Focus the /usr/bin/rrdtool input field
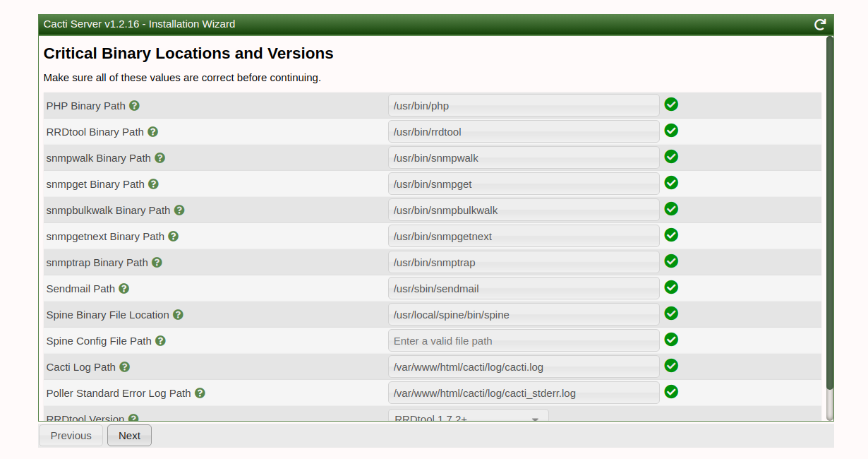The image size is (868, 459). pyautogui.click(x=524, y=132)
